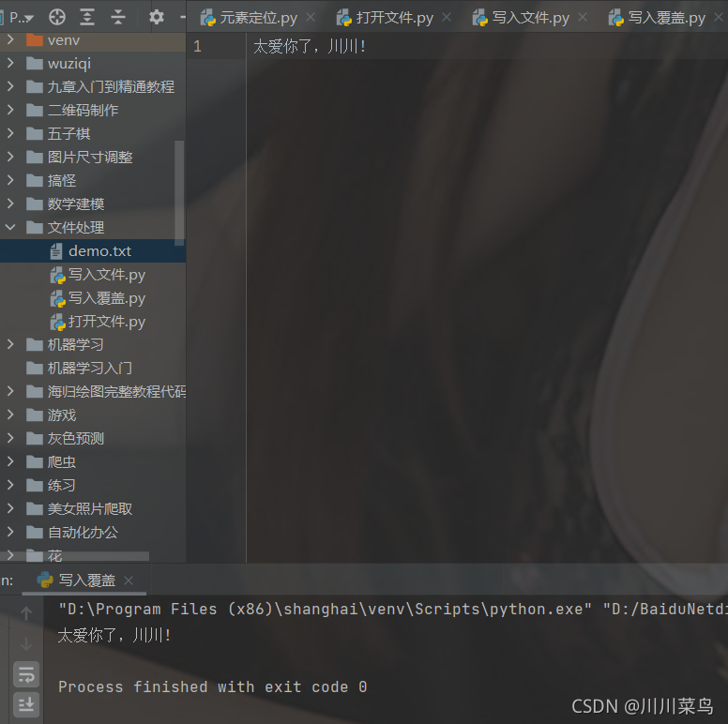This screenshot has width=728, height=724.
Task: Click the Scroll to end console icon
Action: coord(26,704)
